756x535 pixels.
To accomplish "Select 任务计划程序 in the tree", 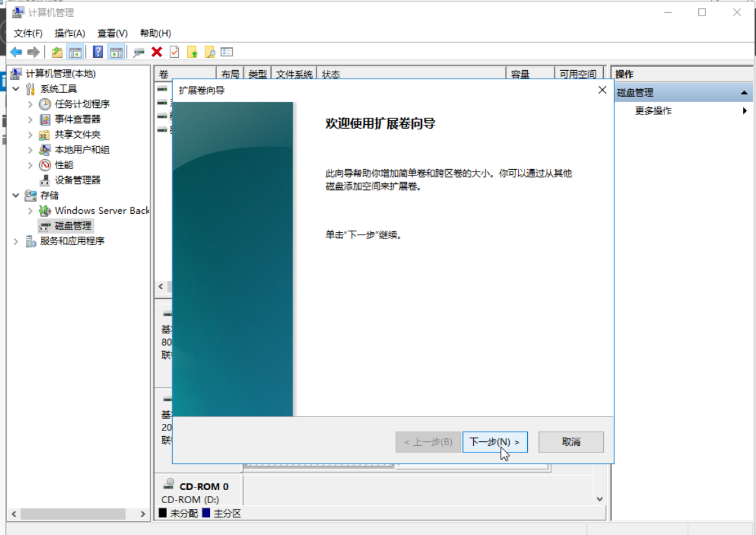I will (82, 104).
